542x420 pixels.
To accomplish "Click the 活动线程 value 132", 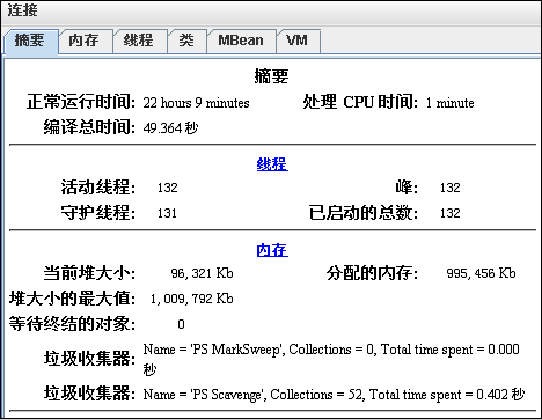I will click(168, 187).
